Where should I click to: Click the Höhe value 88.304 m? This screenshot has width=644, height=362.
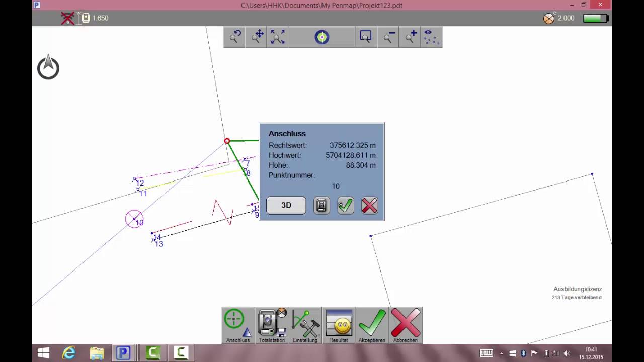pos(361,165)
